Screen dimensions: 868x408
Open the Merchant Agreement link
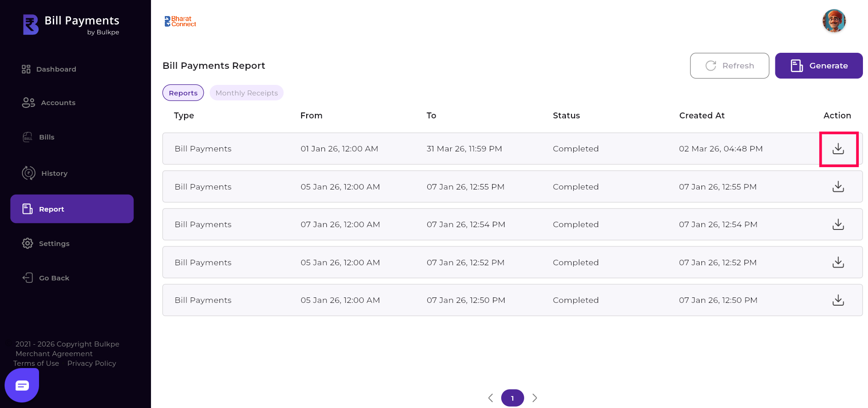[54, 354]
